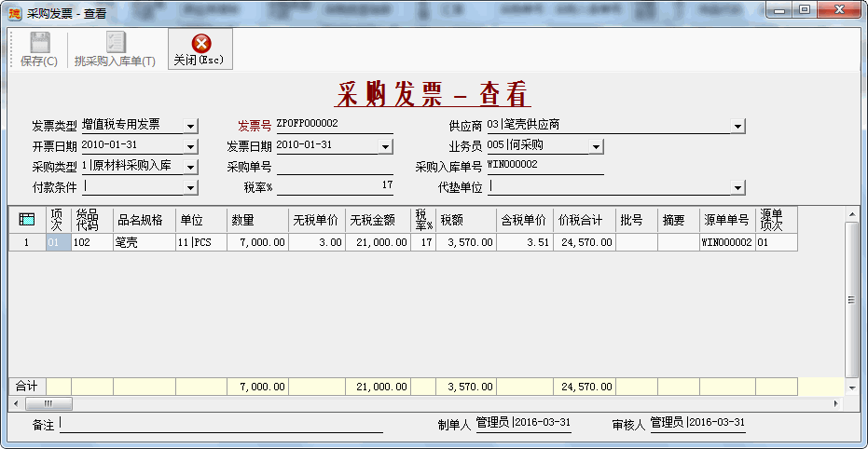Click the 合计 total 24,570.00

point(585,387)
